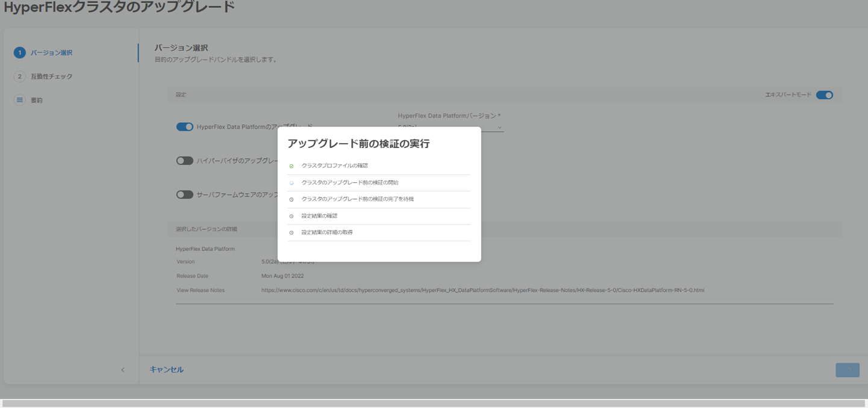Click クラスタプロファイルの確認 row text
The image size is (868, 408).
pyautogui.click(x=334, y=165)
